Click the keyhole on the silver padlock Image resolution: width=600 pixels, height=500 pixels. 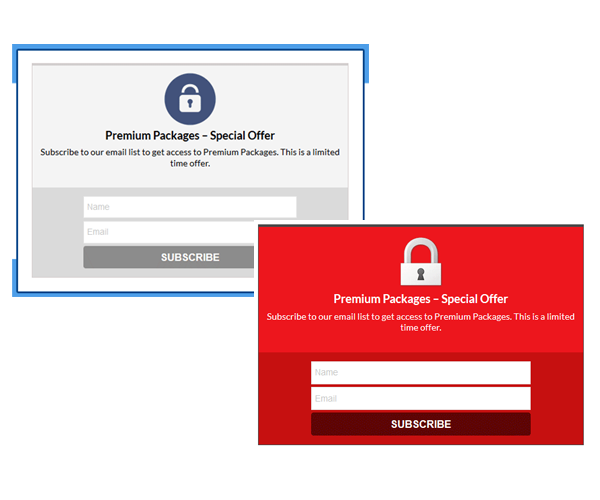click(x=421, y=274)
